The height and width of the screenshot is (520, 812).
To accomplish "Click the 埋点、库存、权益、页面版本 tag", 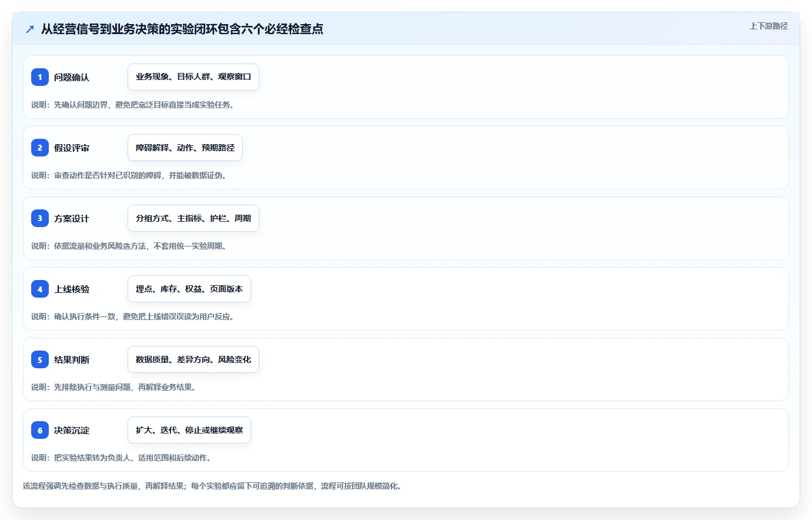I will tap(189, 289).
